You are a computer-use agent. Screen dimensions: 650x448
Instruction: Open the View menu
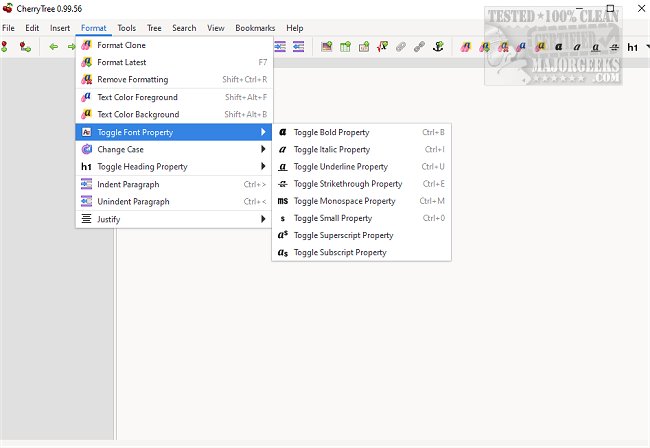pyautogui.click(x=216, y=28)
